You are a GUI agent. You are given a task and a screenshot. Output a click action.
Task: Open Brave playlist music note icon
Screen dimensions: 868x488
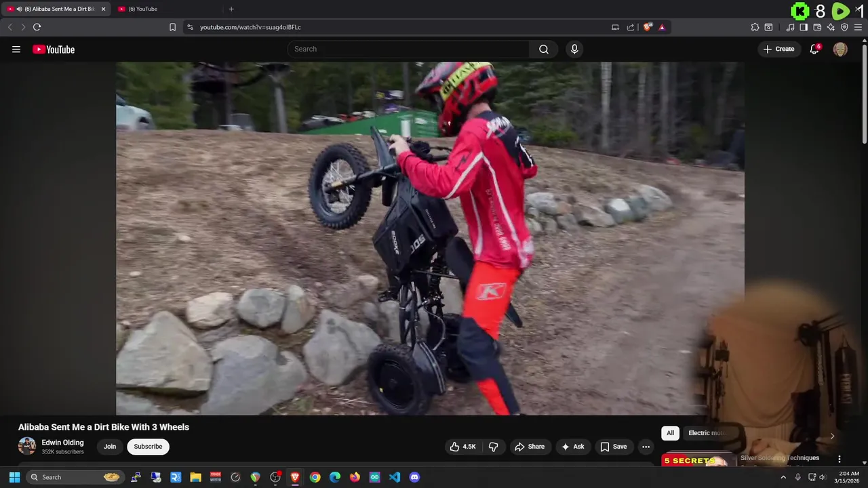pyautogui.click(x=790, y=27)
